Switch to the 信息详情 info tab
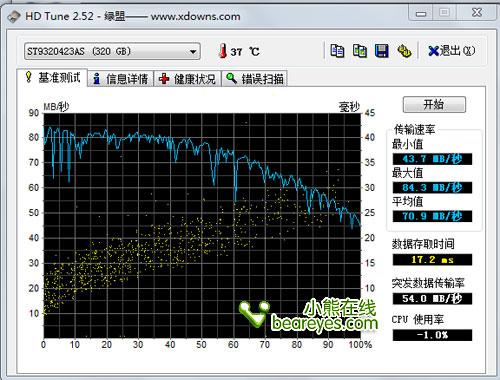The height and width of the screenshot is (380, 500). coord(121,79)
